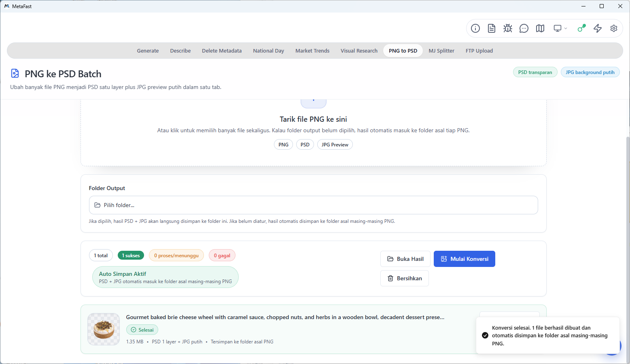Click the Buka Hasil button
The width and height of the screenshot is (630, 364).
405,259
